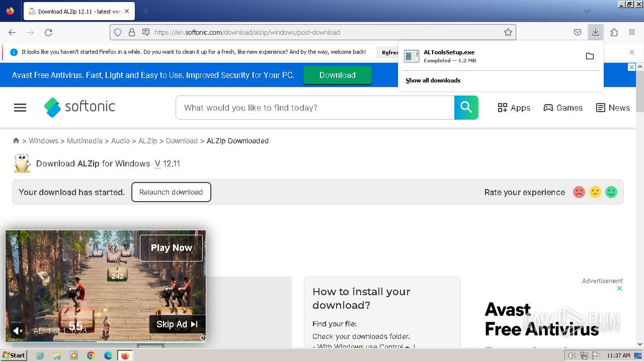Screen dimensions: 644x362
Task: Close the Avast Free Antivirus side ad
Action: 620,289
